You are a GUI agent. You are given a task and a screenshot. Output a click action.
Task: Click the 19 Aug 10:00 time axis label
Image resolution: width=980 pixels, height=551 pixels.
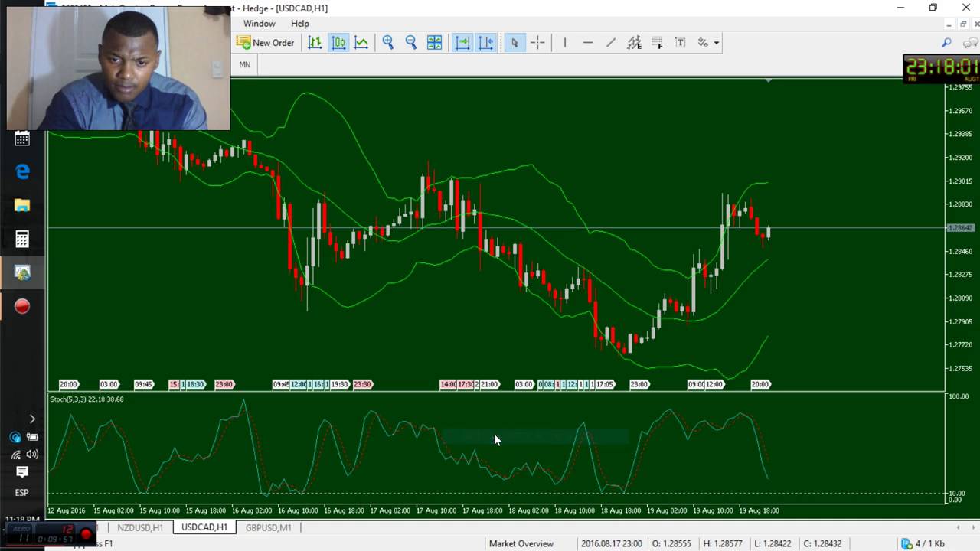713,510
